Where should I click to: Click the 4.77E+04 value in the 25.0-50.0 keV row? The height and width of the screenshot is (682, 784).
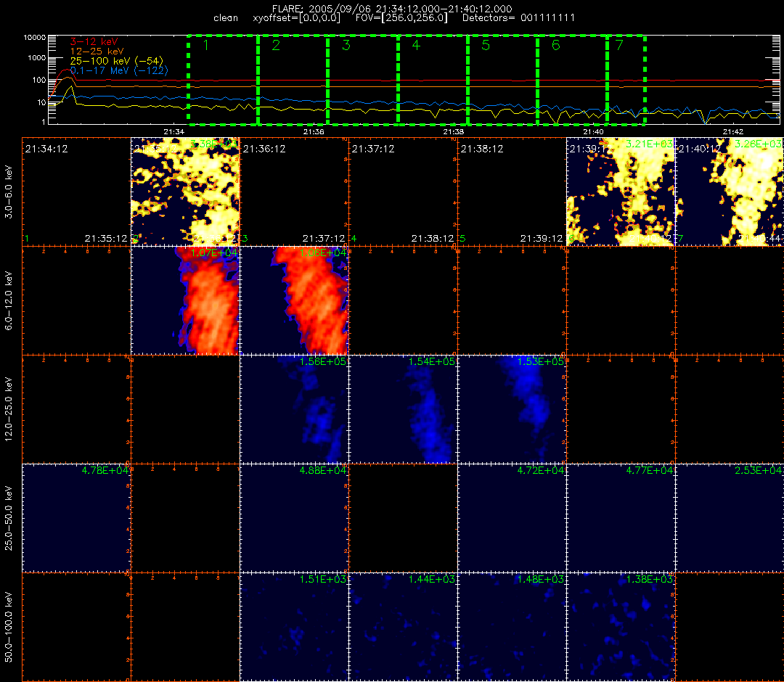pyautogui.click(x=650, y=470)
